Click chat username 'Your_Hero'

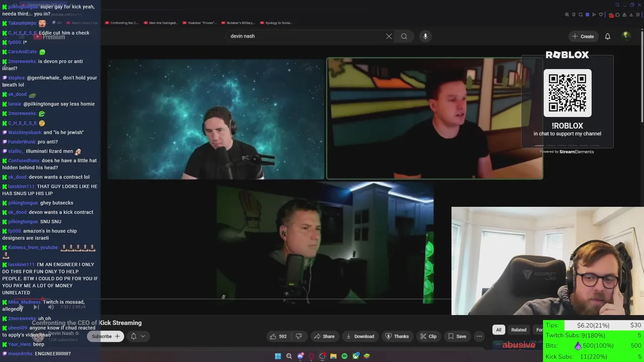(20, 344)
